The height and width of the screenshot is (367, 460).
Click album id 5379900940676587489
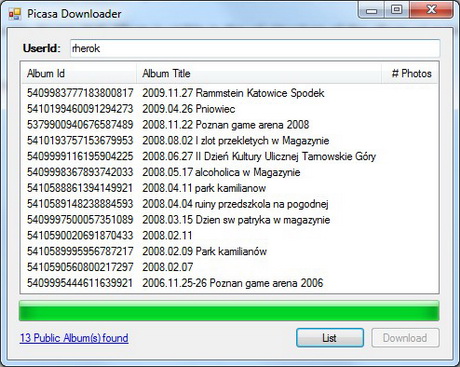(x=80, y=125)
